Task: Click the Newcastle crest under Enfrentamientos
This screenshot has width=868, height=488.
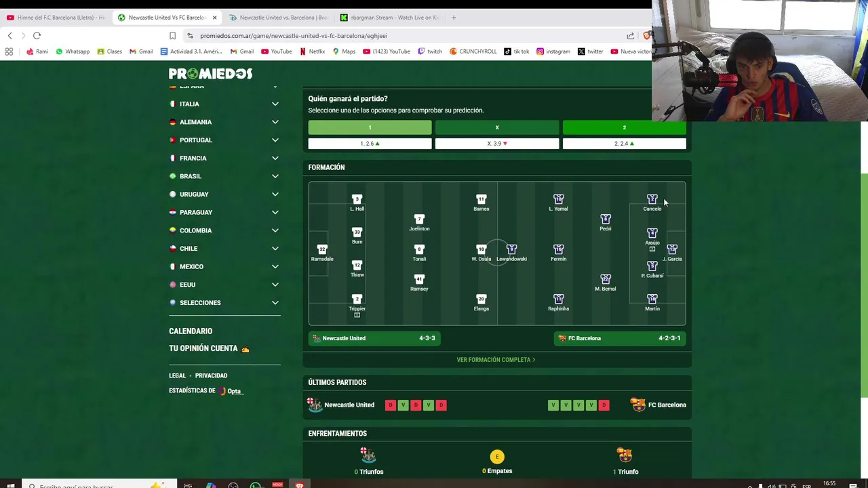Action: (368, 455)
